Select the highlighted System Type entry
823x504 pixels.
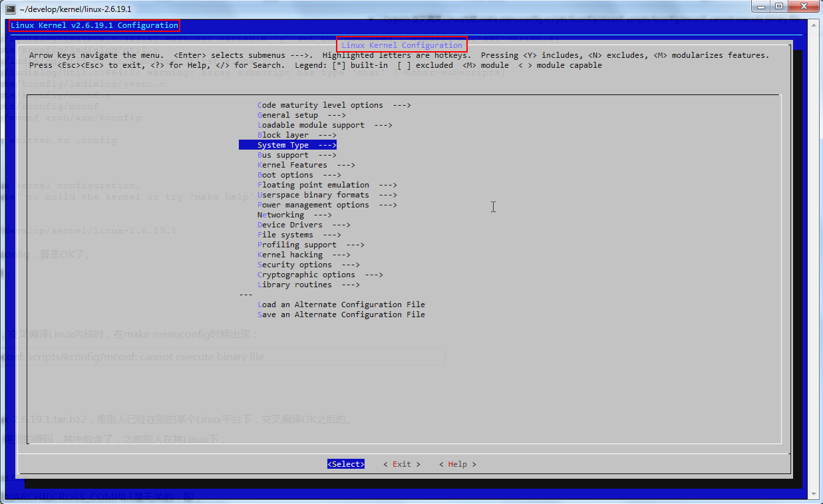pyautogui.click(x=287, y=145)
